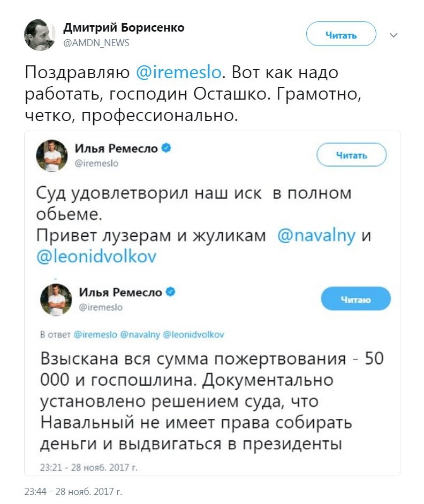This screenshot has height=504, width=424.
Task: Open the Дмитрий Борисенко profile name link
Action: (x=124, y=28)
